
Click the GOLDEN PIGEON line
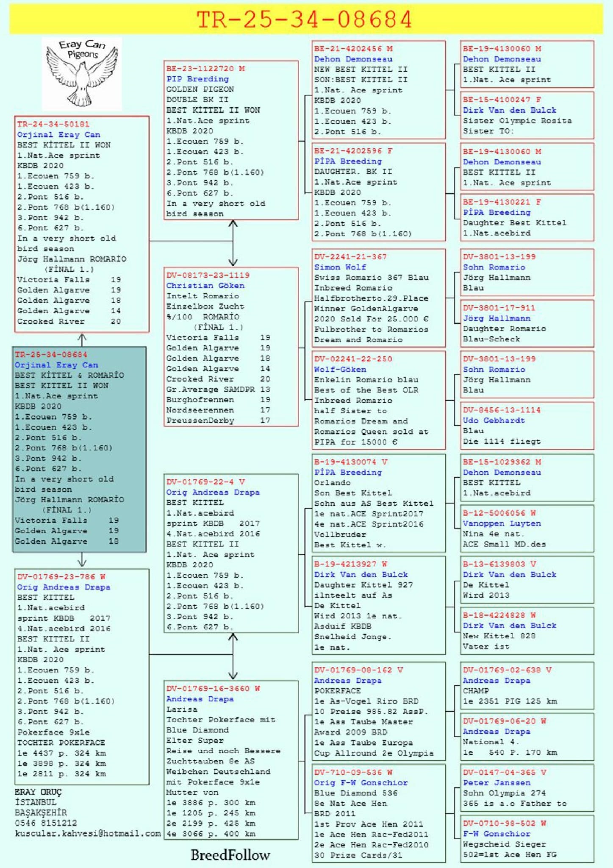200,89
